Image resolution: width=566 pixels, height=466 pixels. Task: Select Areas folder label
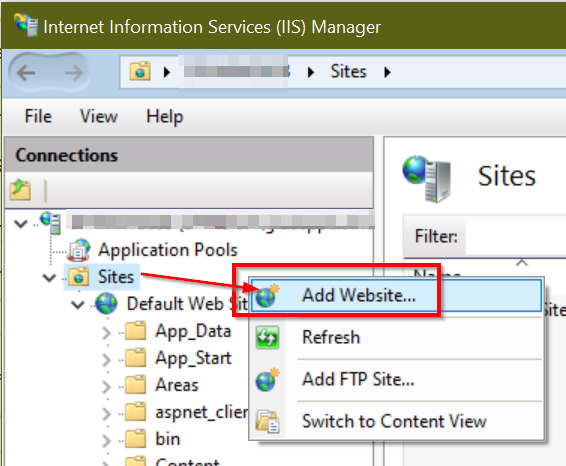(x=177, y=385)
